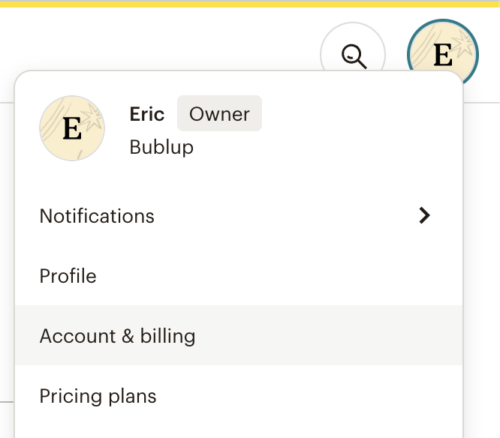Click the star doodle on header avatar

463,44
